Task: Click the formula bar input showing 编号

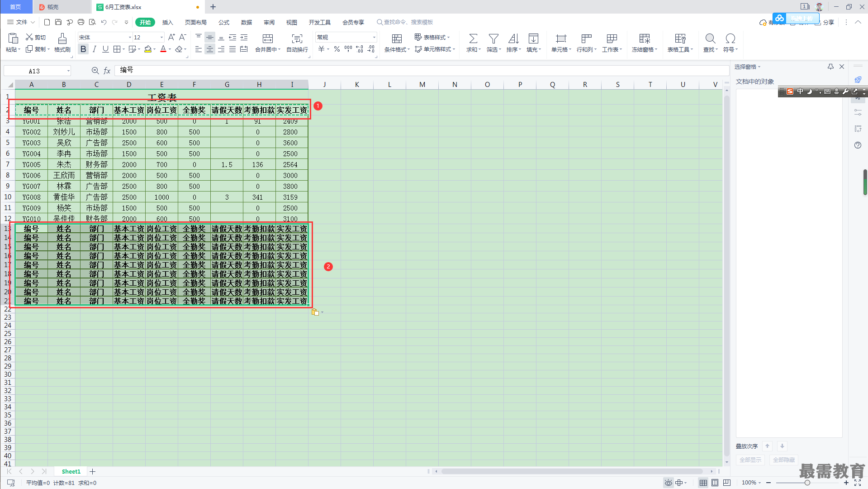Action: tap(421, 70)
